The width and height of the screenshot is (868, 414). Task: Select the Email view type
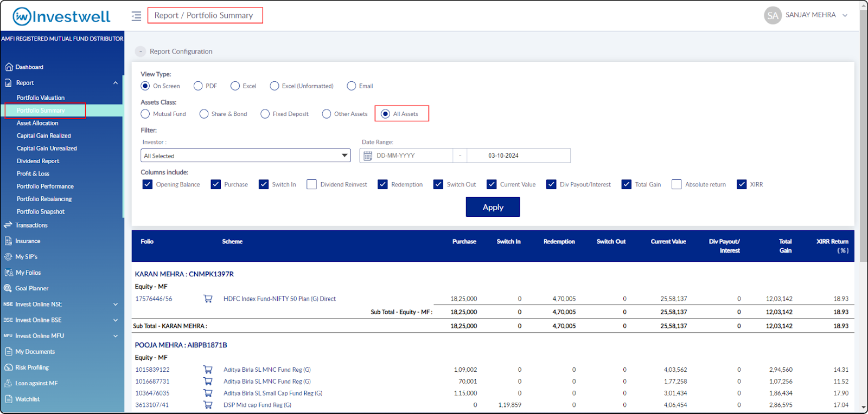click(x=352, y=86)
